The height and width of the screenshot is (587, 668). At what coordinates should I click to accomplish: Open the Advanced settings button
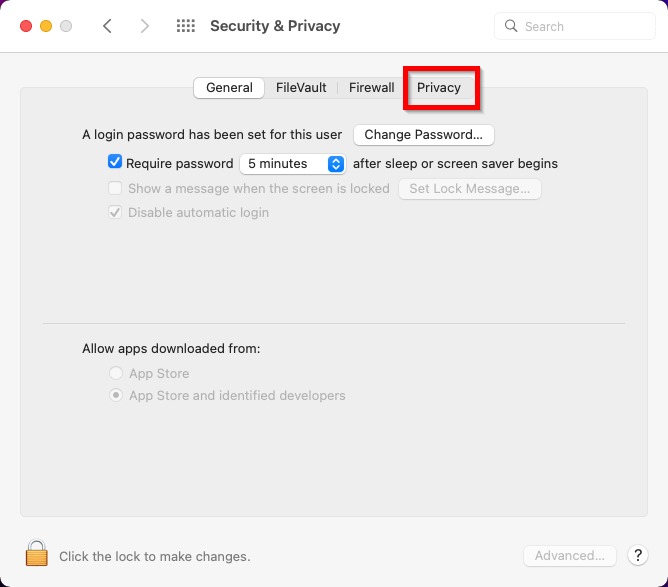point(570,555)
